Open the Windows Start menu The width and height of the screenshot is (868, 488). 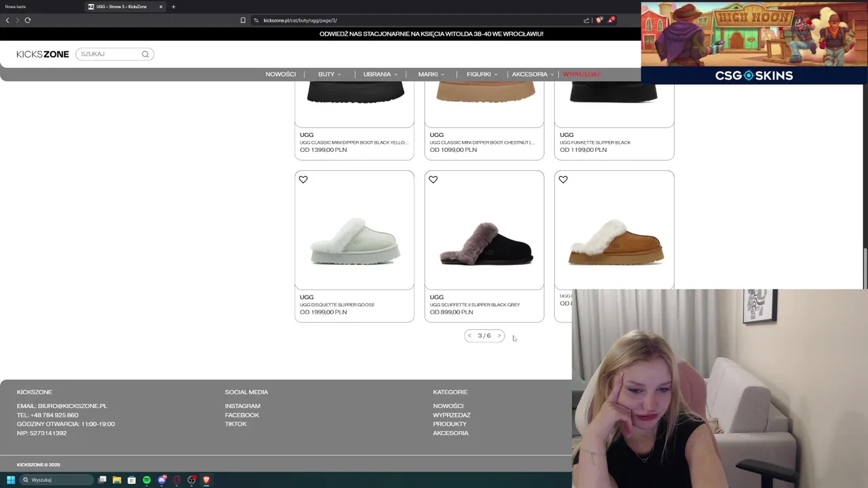[11, 480]
